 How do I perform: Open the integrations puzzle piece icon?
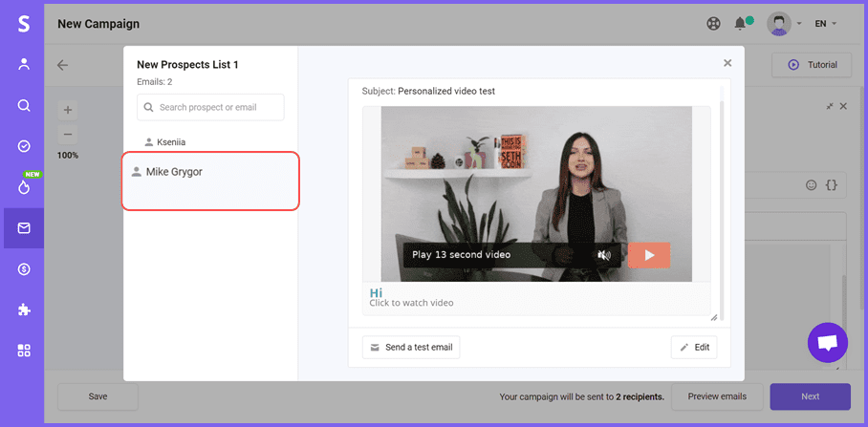(x=24, y=310)
